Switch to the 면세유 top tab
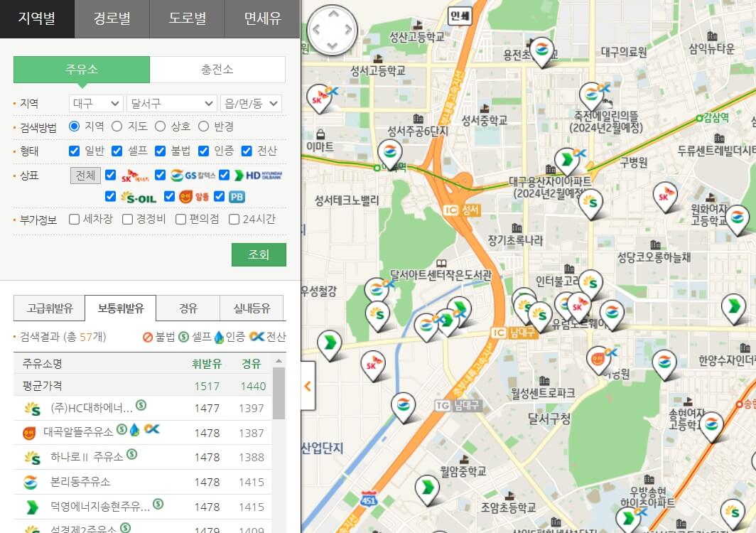The height and width of the screenshot is (533, 756). pos(263,18)
